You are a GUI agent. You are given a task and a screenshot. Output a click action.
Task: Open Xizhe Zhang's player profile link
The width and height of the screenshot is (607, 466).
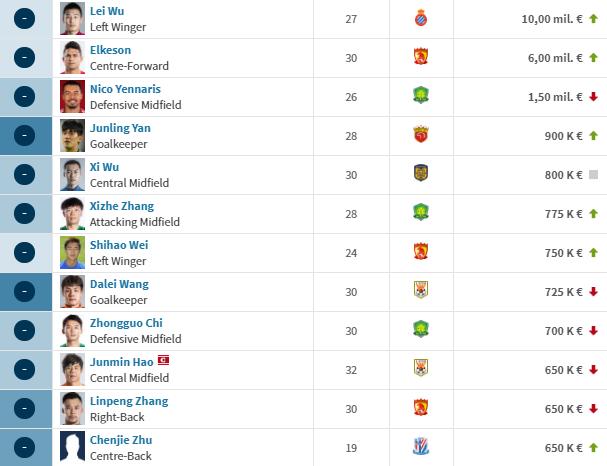tap(121, 206)
